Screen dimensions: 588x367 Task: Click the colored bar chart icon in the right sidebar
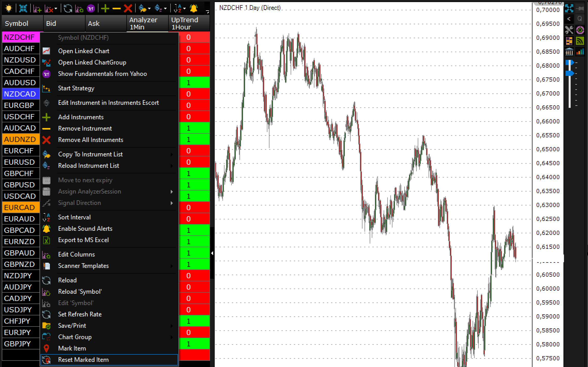(x=580, y=52)
